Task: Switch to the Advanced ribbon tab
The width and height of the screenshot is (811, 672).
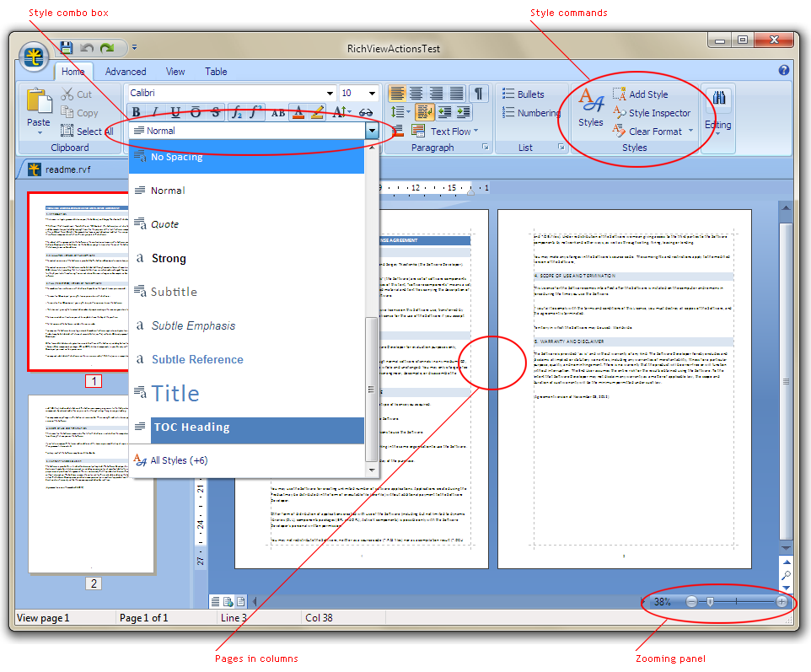Action: coord(126,72)
